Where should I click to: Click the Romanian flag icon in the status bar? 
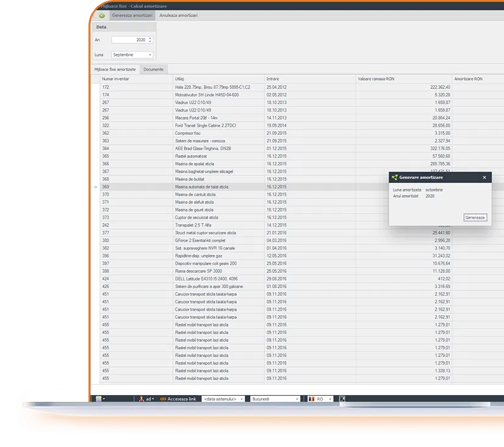(x=312, y=399)
